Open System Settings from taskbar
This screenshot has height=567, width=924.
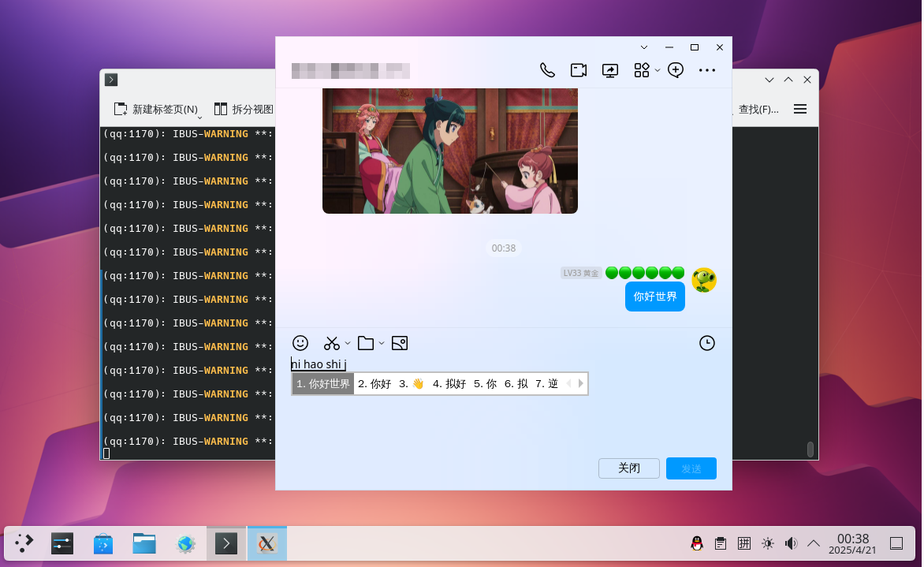[x=61, y=543]
